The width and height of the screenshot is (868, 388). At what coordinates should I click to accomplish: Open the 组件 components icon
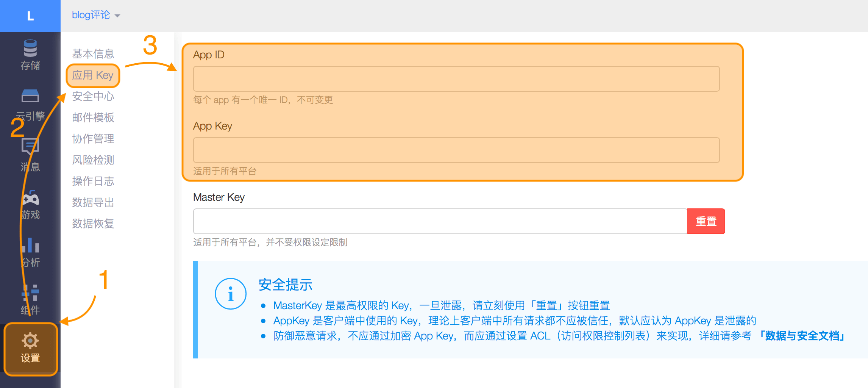pyautogui.click(x=30, y=293)
